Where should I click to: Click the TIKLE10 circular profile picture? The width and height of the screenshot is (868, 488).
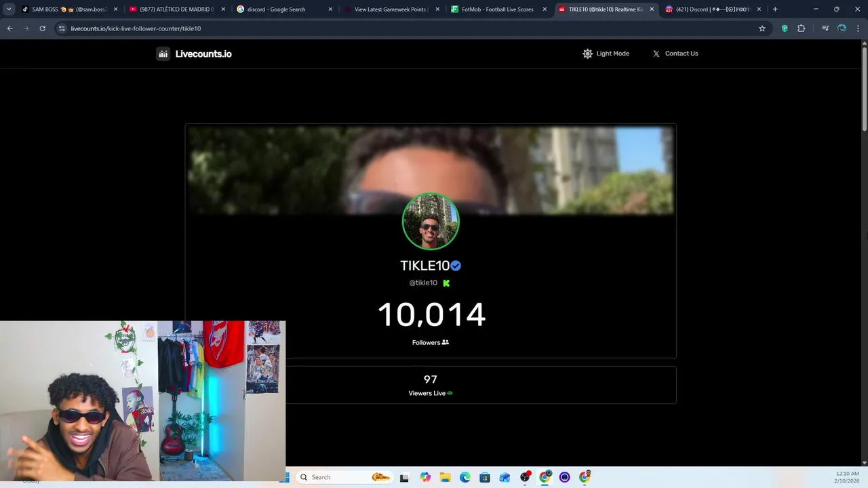click(x=431, y=222)
